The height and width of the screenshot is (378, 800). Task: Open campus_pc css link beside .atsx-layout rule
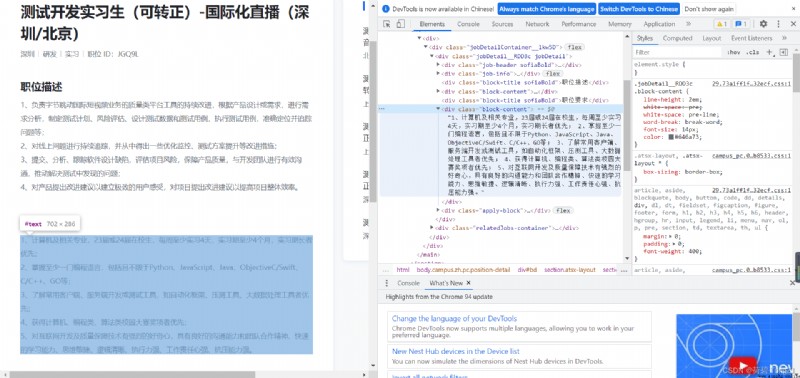pyautogui.click(x=752, y=155)
